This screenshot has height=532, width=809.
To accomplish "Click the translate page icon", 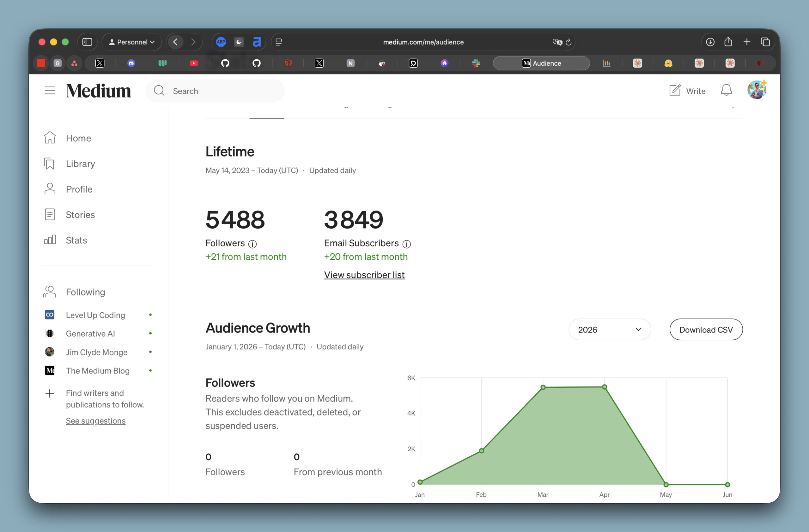I will (x=557, y=42).
